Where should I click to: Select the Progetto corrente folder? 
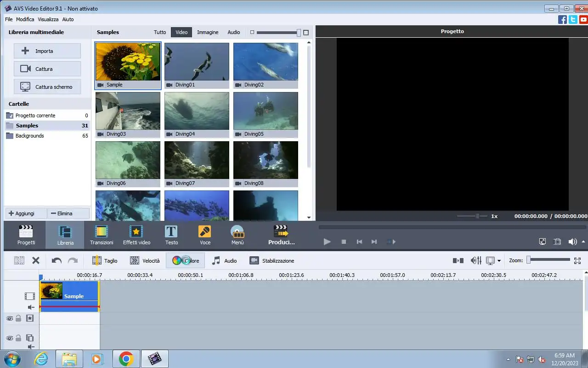coord(47,115)
